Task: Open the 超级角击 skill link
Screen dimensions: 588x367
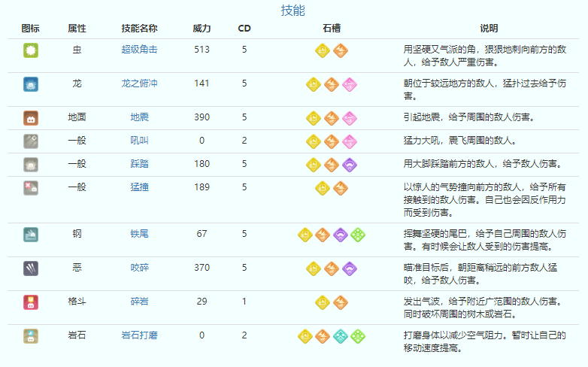Action: 140,50
